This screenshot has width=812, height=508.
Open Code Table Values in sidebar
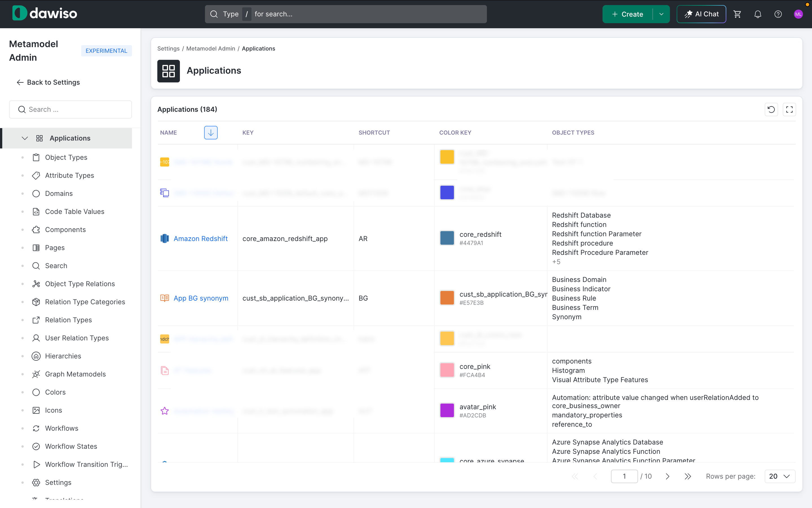[74, 212]
